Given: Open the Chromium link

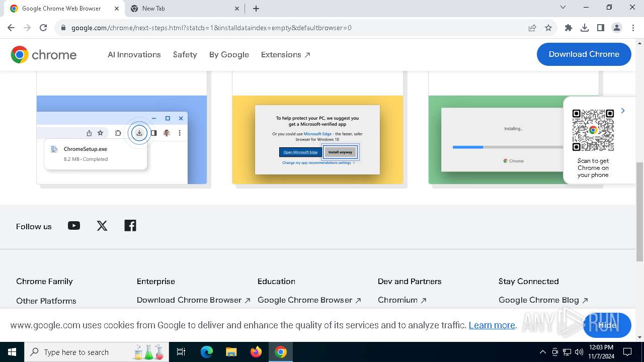Looking at the screenshot, I should pos(402,300).
